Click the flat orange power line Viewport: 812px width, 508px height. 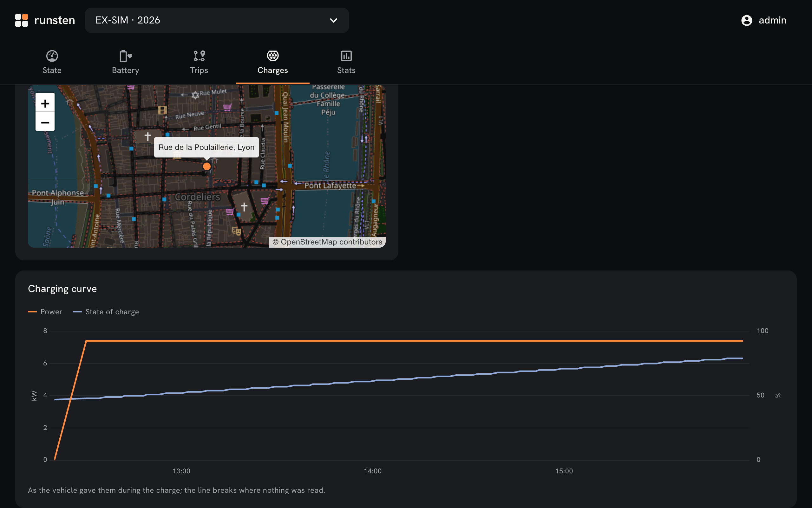pos(414,341)
